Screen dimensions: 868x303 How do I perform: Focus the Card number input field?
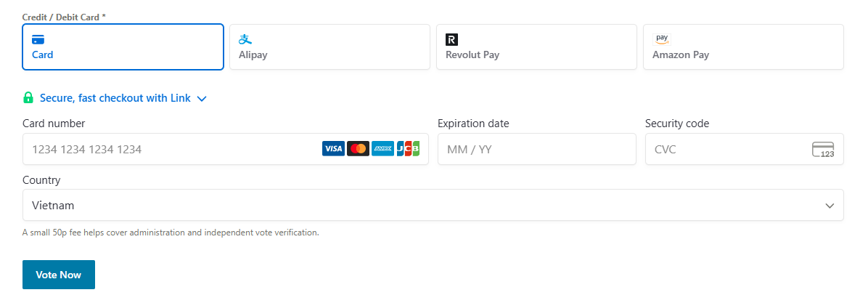point(171,150)
